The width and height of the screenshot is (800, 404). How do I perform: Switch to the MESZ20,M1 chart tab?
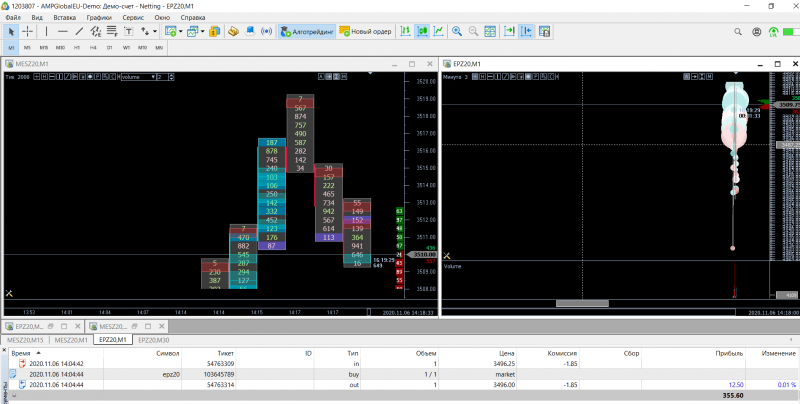(x=71, y=340)
